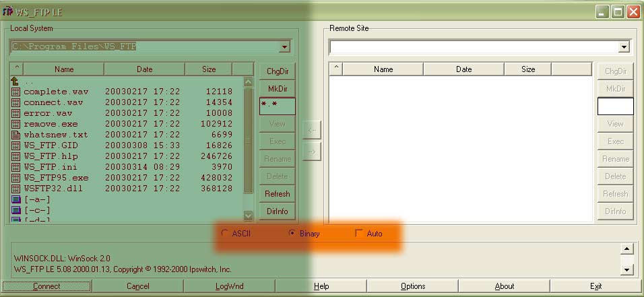Open the Help button

(x=321, y=286)
